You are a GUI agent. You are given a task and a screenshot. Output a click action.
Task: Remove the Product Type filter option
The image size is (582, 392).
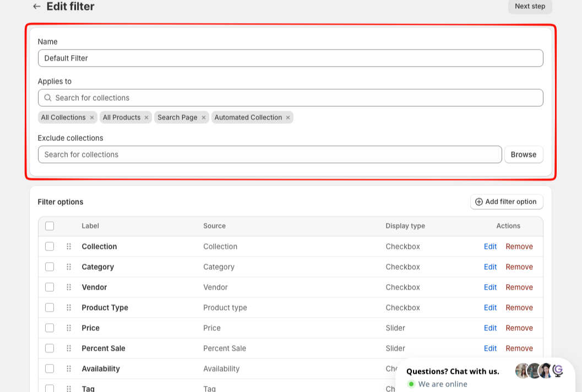pyautogui.click(x=519, y=308)
